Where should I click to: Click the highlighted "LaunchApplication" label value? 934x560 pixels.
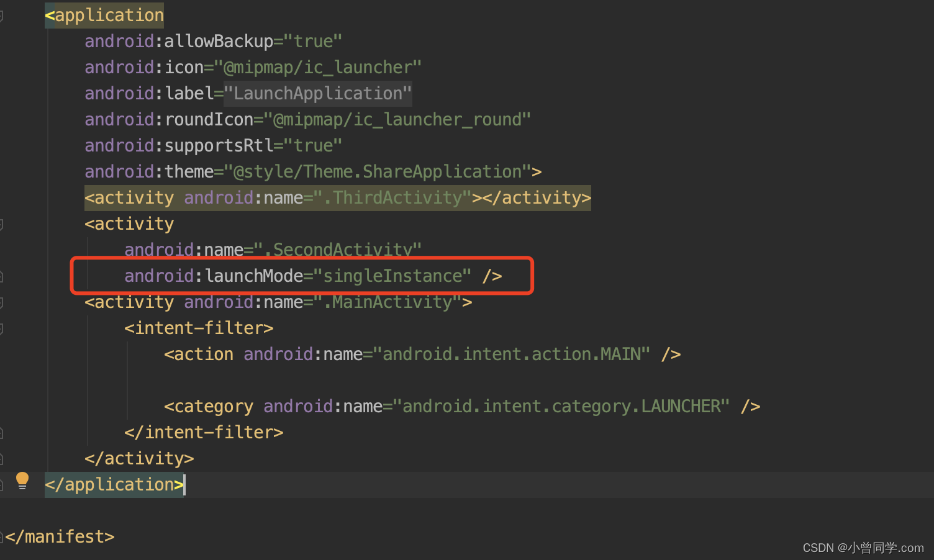click(x=318, y=93)
